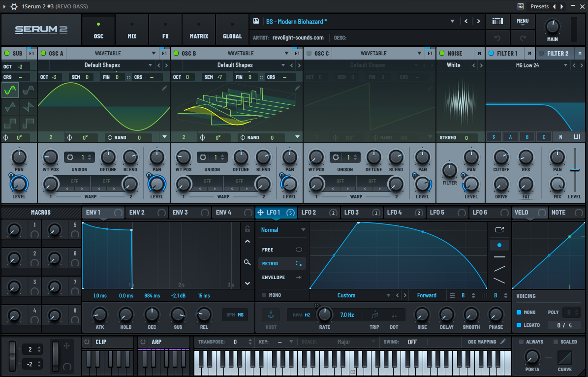Expand OSC A phase panel triangle
This screenshot has width=588, height=377.
(164, 137)
